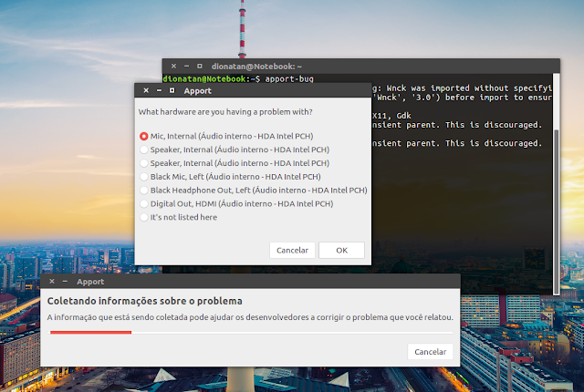Minimize the Apport progress window
This screenshot has height=392, width=584.
click(65, 282)
